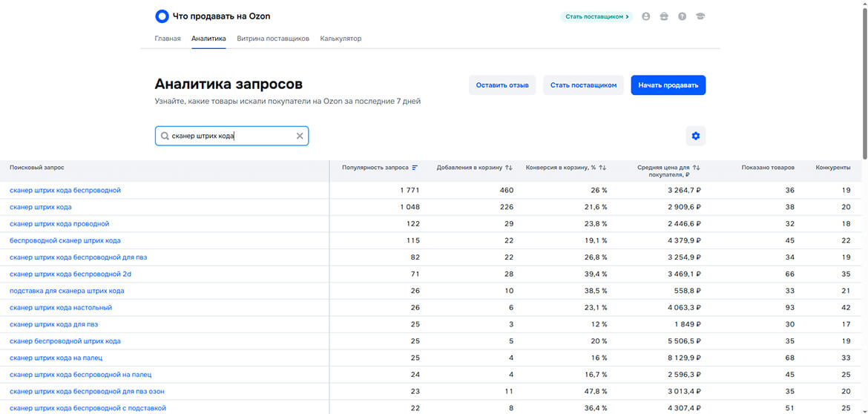Screen dimensions: 868x414
Task: Click popularity value 1 048
Action: click(x=409, y=207)
